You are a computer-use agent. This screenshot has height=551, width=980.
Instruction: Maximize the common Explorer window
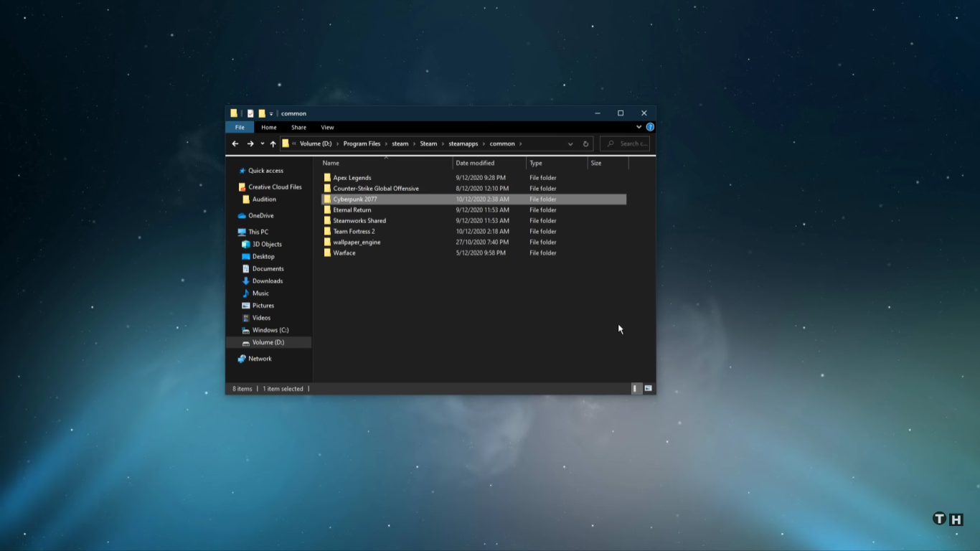click(621, 113)
